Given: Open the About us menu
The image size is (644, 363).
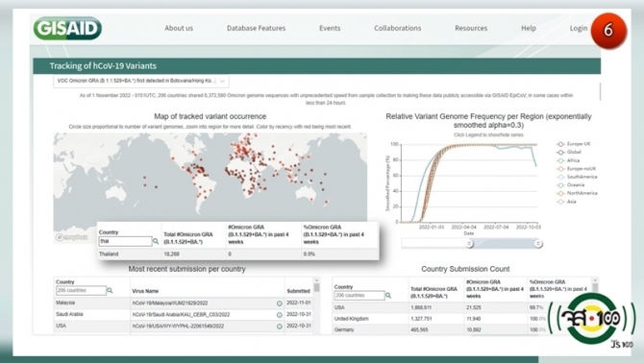Looking at the screenshot, I should (179, 28).
